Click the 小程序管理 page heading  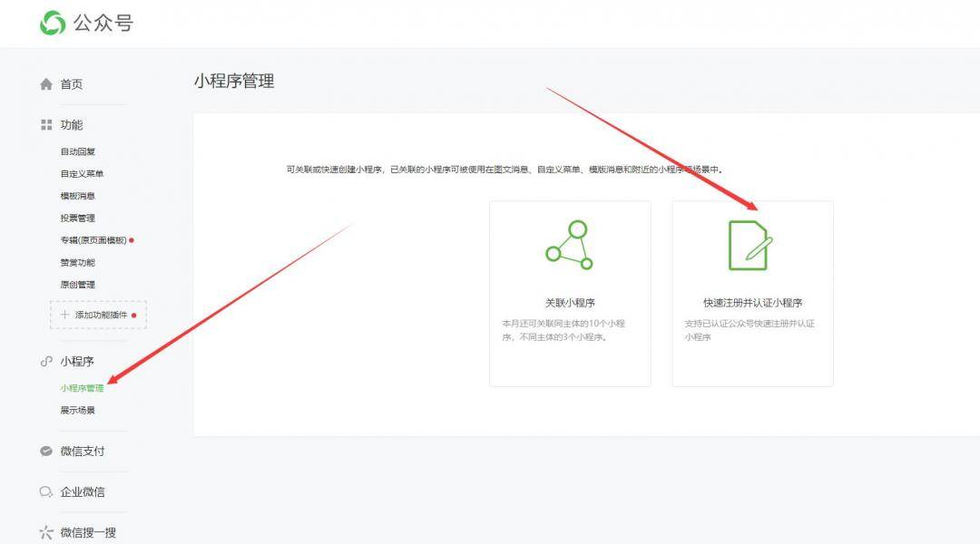234,82
